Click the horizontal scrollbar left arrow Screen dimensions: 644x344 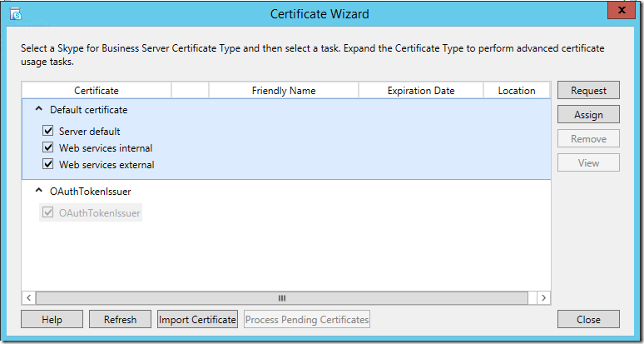click(x=28, y=298)
